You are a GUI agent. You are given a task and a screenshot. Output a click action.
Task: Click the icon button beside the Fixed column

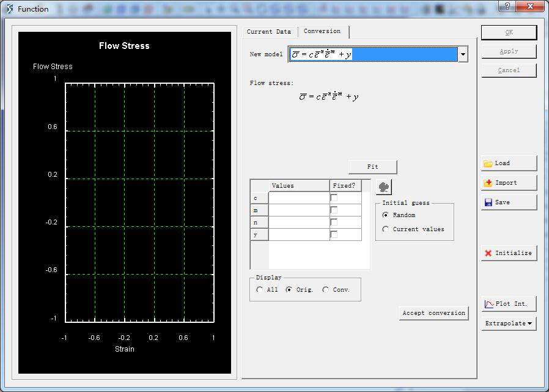point(384,187)
